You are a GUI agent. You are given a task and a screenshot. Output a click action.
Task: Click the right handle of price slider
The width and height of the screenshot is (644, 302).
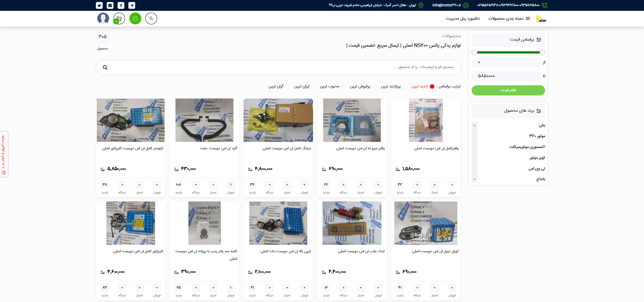(542, 52)
